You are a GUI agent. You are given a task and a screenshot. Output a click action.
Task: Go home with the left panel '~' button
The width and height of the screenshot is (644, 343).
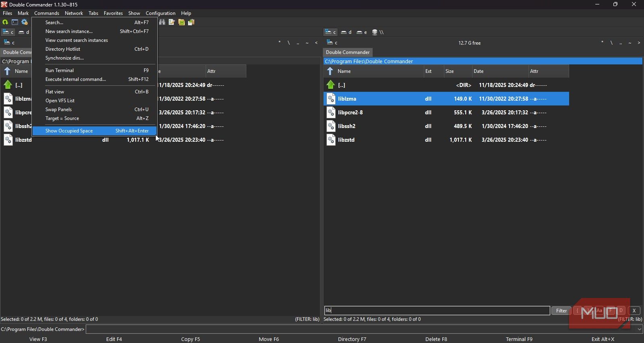pos(307,43)
